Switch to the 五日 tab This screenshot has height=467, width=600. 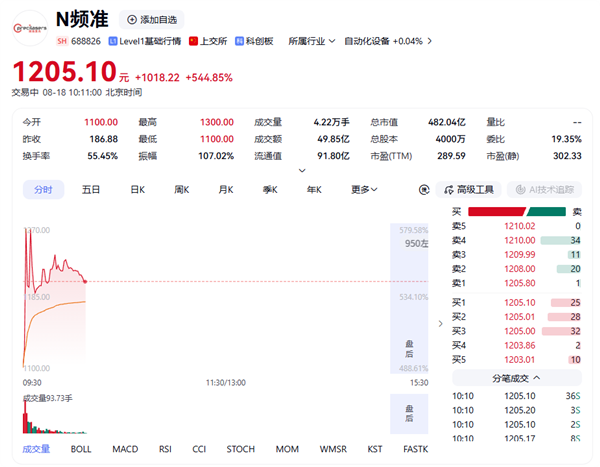click(x=91, y=189)
